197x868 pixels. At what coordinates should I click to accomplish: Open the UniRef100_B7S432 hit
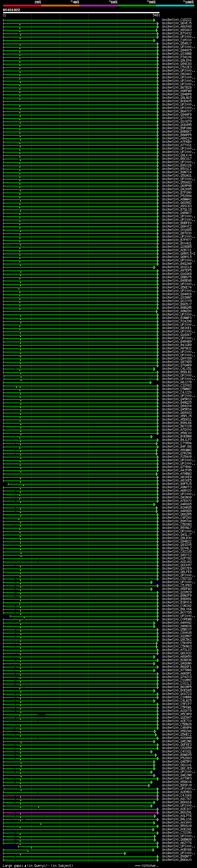pos(177,33)
